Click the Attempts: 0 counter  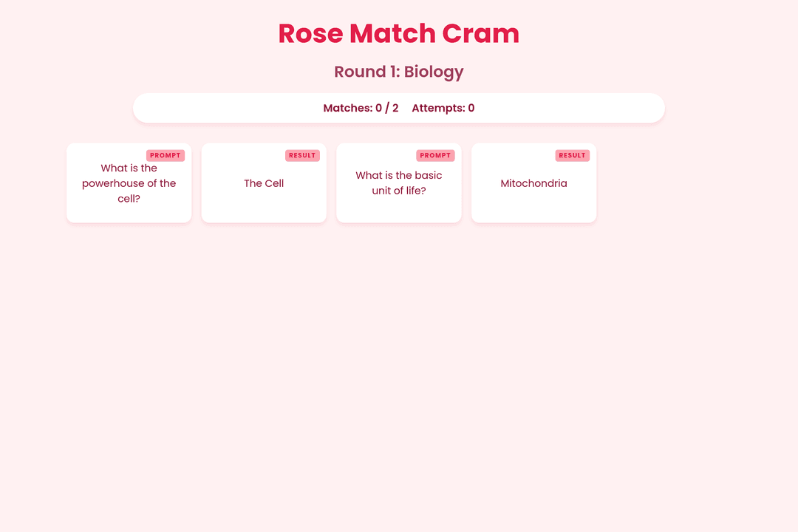click(x=443, y=108)
